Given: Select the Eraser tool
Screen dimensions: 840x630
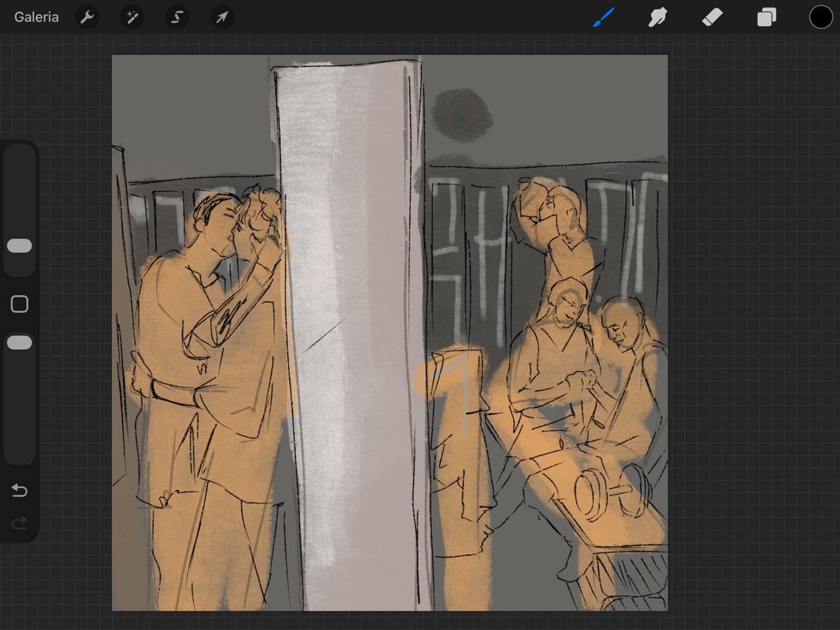Looking at the screenshot, I should tap(712, 17).
